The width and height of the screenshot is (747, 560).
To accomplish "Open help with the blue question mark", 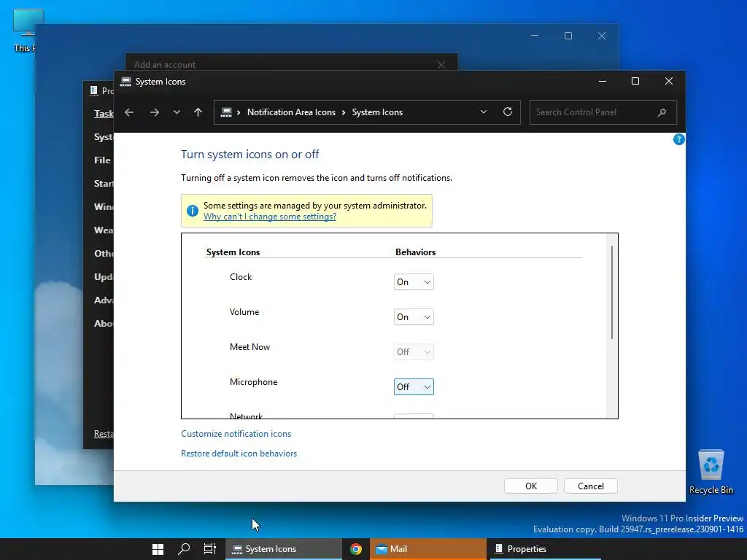I will pyautogui.click(x=679, y=139).
